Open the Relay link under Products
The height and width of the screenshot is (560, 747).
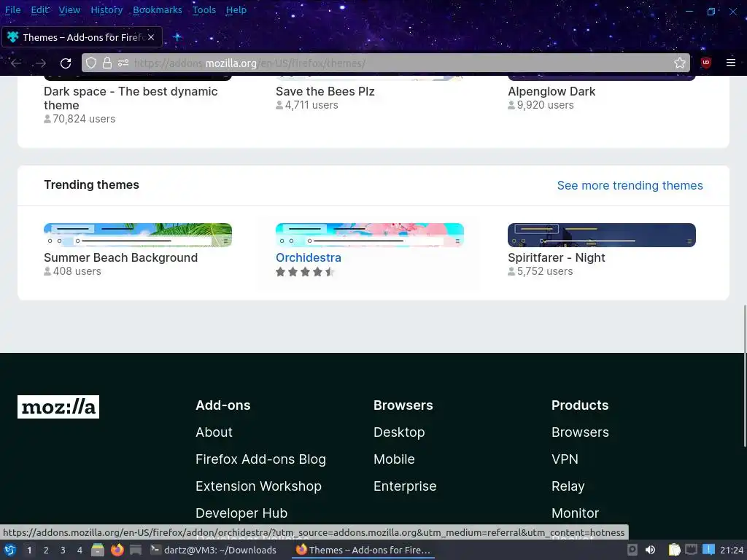[x=568, y=486]
